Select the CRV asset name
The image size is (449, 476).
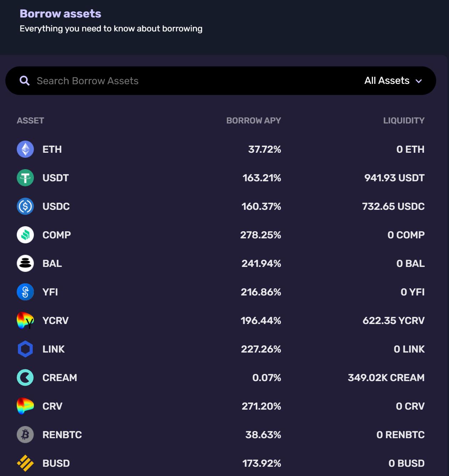pyautogui.click(x=52, y=406)
